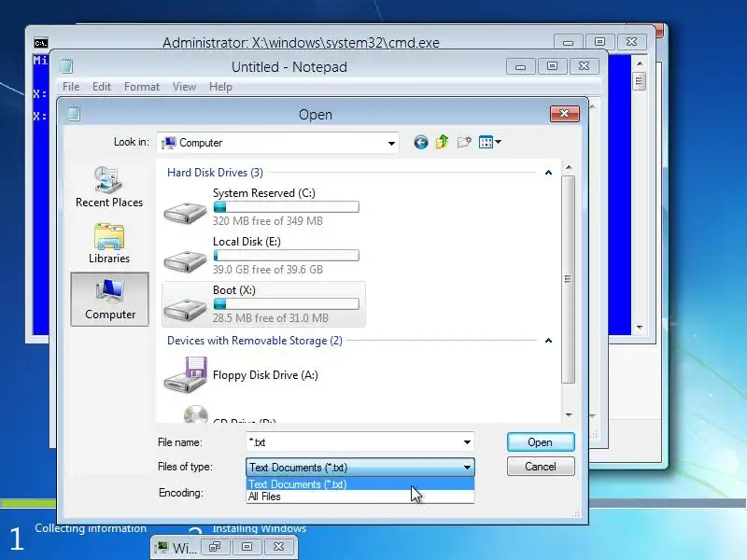Close the Open dialog with red X
This screenshot has height=560, width=747.
pyautogui.click(x=565, y=114)
